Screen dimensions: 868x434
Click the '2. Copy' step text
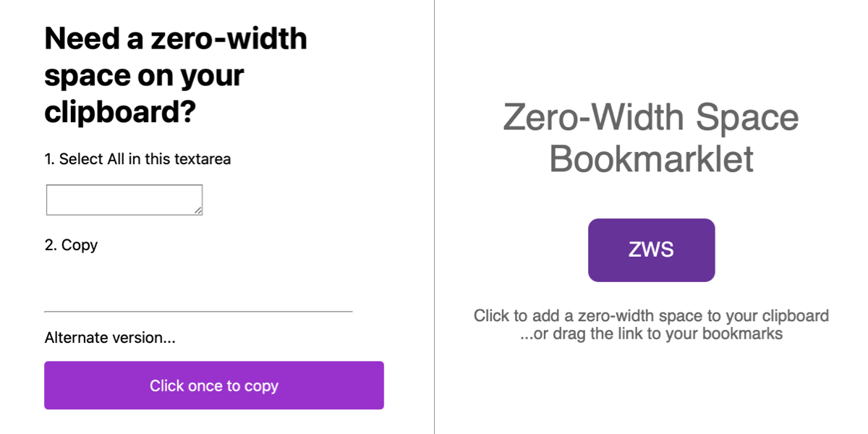pyautogui.click(x=71, y=245)
